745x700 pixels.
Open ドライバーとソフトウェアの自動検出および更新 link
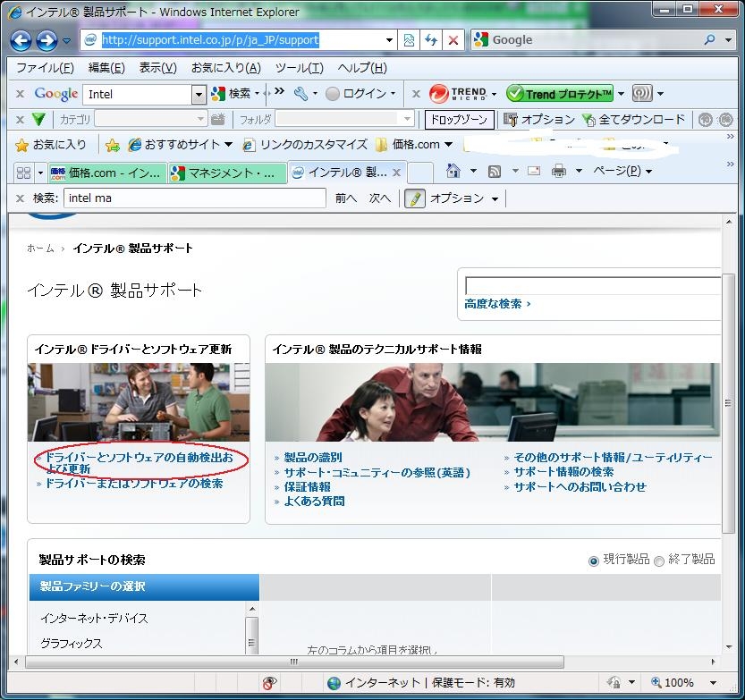tap(138, 463)
